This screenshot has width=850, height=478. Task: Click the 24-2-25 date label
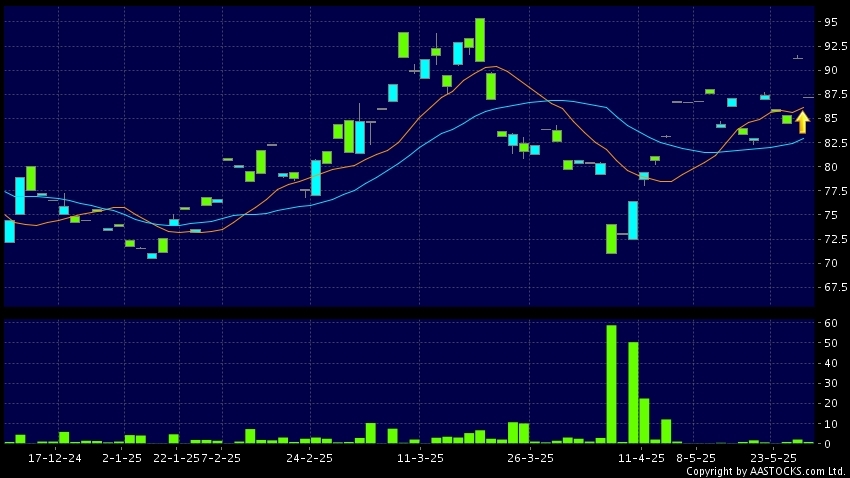click(310, 458)
